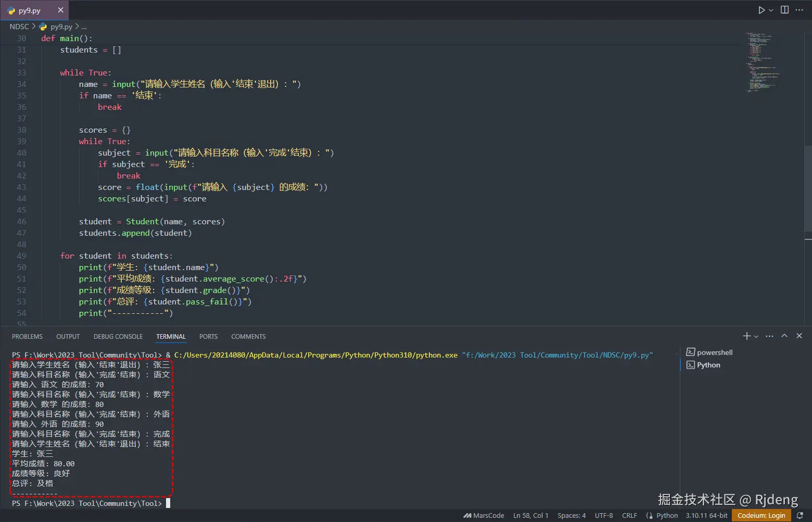Close the bottom terminal panel
This screenshot has height=522, width=812.
[800, 336]
